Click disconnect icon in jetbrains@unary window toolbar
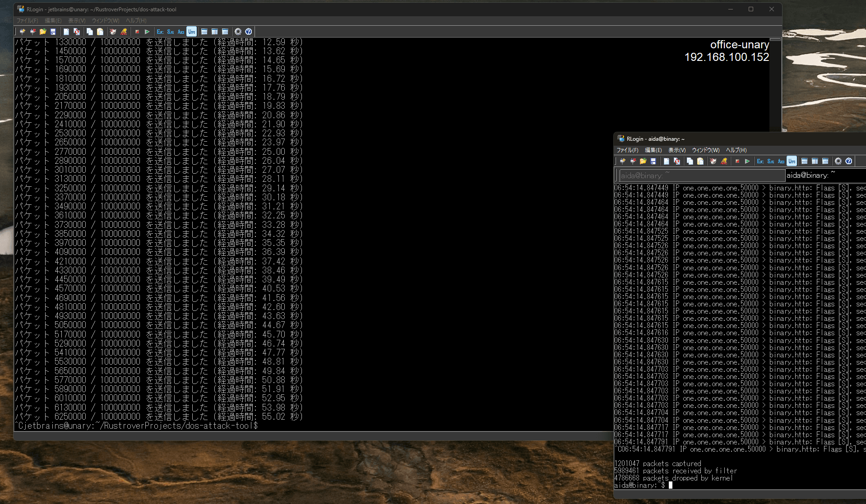This screenshot has height=504, width=866. (x=32, y=32)
